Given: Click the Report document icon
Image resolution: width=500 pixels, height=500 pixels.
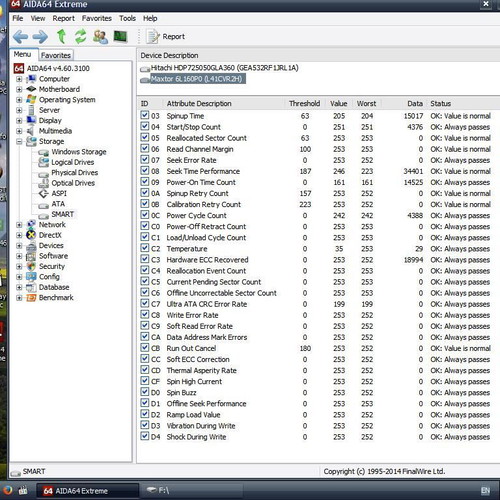Looking at the screenshot, I should pyautogui.click(x=153, y=36).
